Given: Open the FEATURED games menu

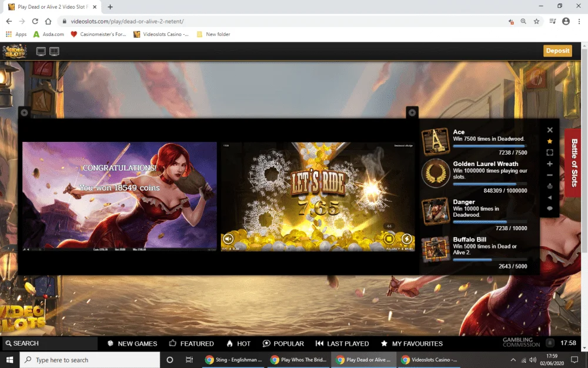Looking at the screenshot, I should [x=191, y=344].
